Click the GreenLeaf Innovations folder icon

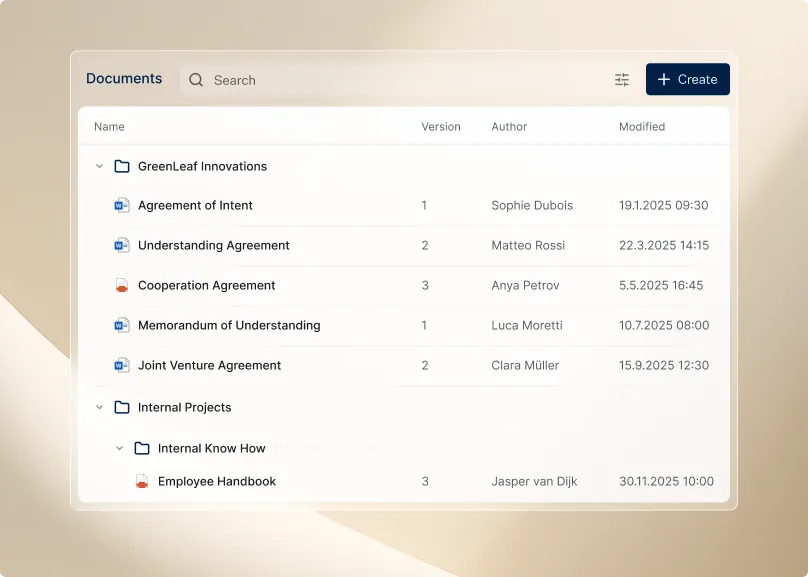[122, 166]
